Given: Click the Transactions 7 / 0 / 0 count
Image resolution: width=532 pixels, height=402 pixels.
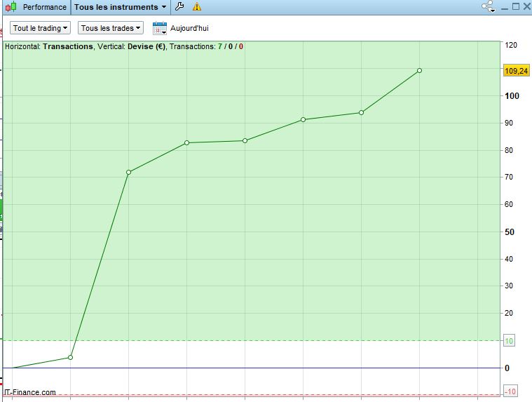Looking at the screenshot, I should (206, 46).
